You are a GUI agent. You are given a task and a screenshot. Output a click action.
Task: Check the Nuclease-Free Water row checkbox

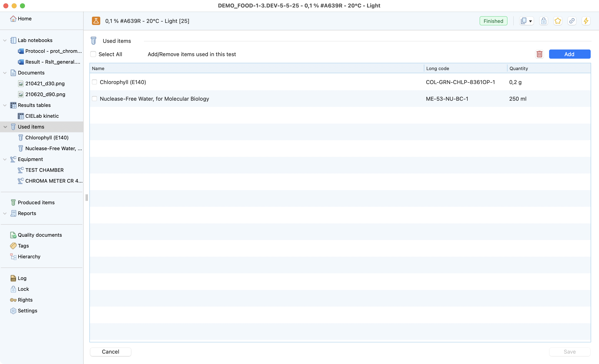pyautogui.click(x=94, y=98)
